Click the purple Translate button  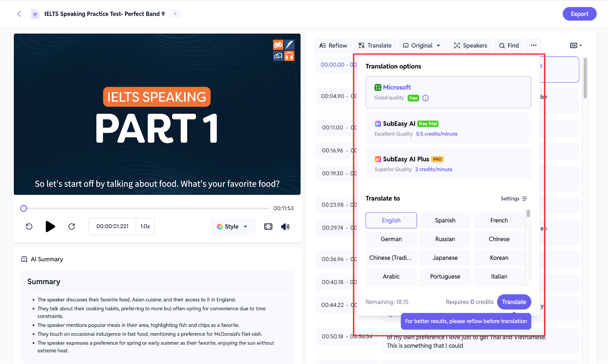tap(514, 302)
